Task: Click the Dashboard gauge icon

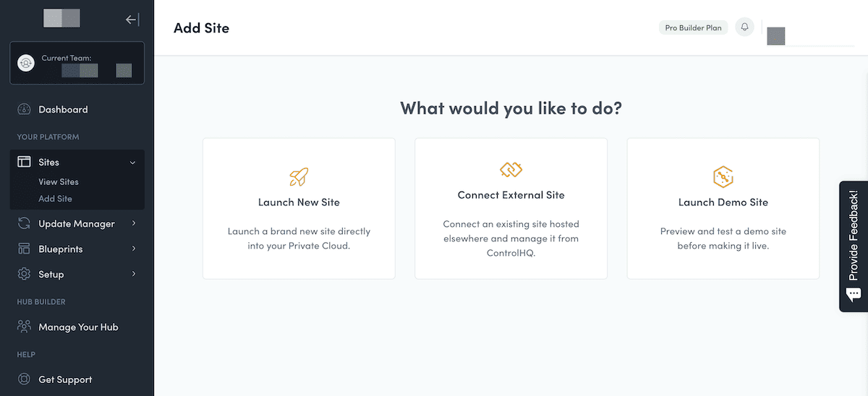Action: coord(25,110)
